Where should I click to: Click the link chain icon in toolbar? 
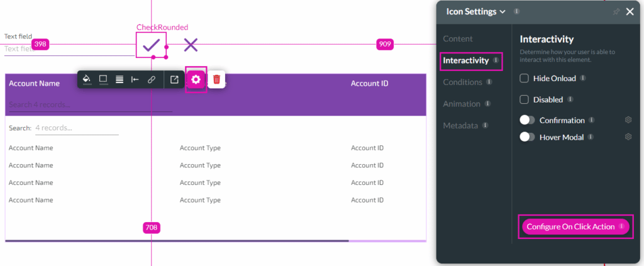pyautogui.click(x=151, y=79)
